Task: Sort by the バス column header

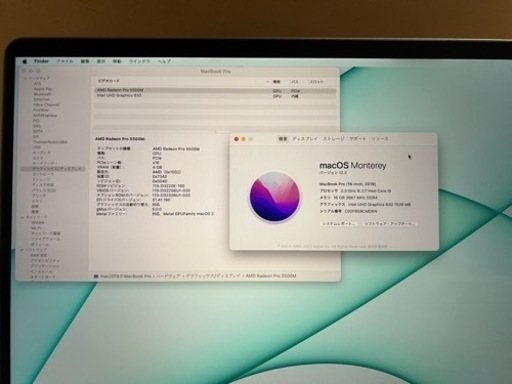Action: click(295, 82)
